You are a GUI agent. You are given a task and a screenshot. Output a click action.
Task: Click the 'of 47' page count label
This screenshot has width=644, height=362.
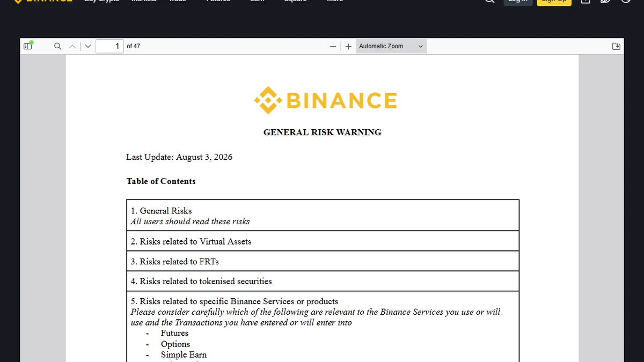pyautogui.click(x=133, y=46)
